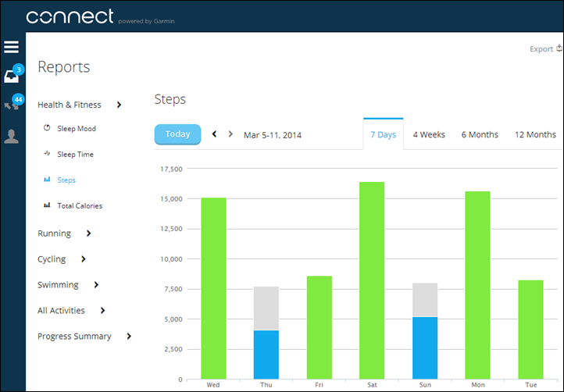Open the hamburger menu icon
Image resolution: width=564 pixels, height=392 pixels.
pyautogui.click(x=12, y=47)
